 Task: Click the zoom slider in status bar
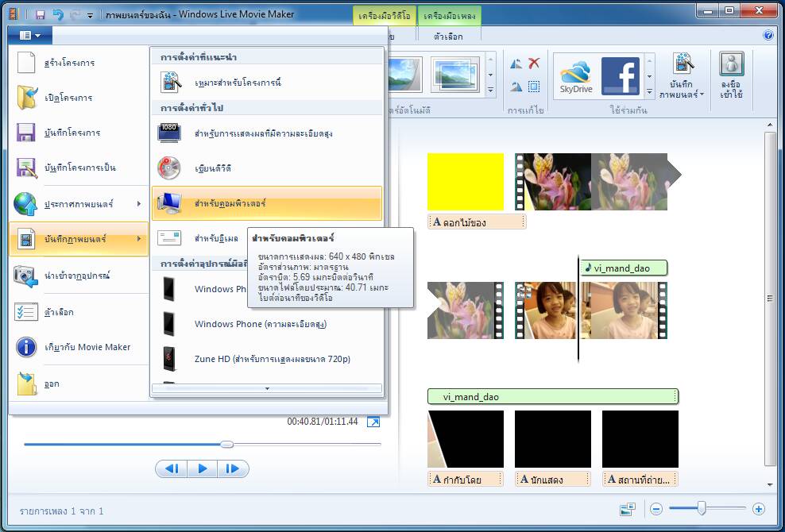click(x=702, y=509)
